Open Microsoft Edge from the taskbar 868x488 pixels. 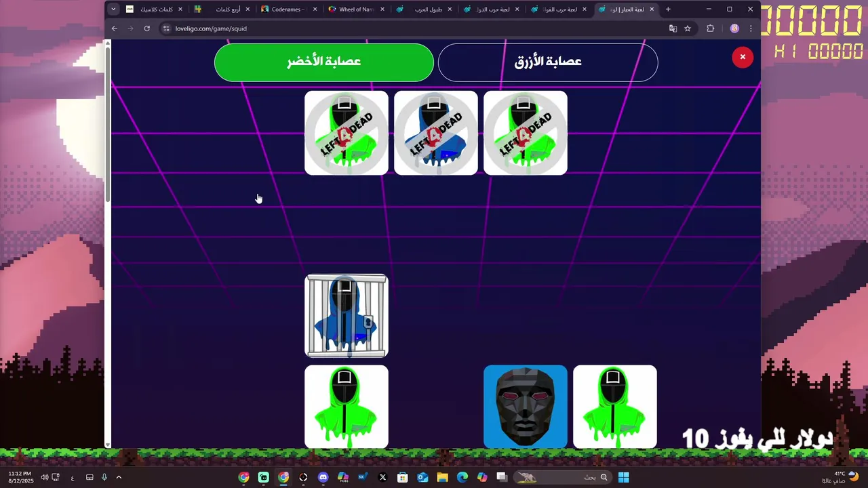click(x=462, y=477)
